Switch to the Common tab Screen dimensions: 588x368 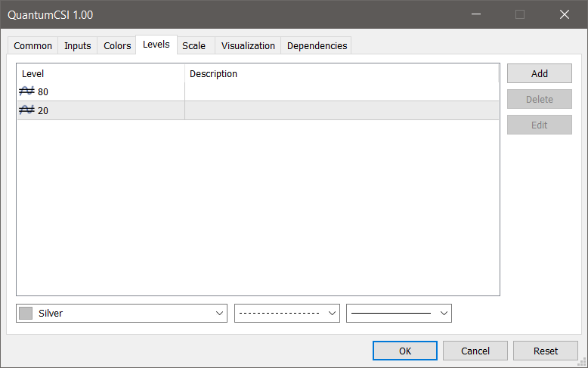33,45
